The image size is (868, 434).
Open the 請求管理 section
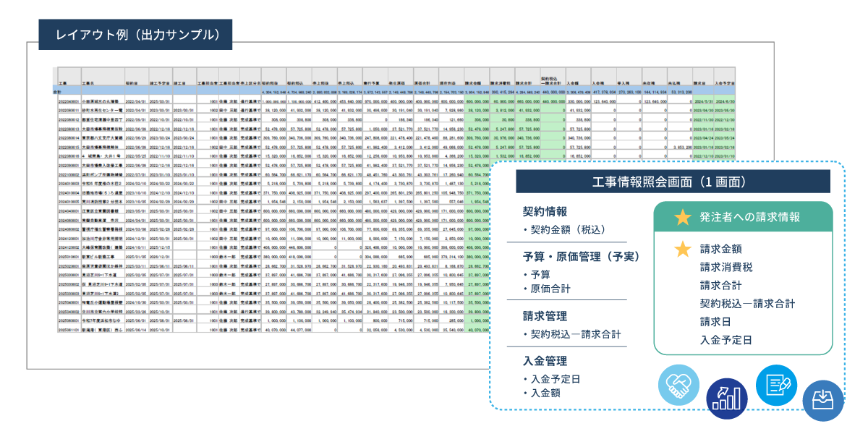tap(545, 316)
